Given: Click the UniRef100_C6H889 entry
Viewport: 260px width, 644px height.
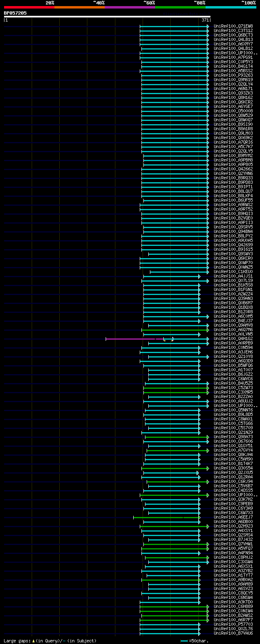Looking at the screenshot, I should pyautogui.click(x=233, y=606).
